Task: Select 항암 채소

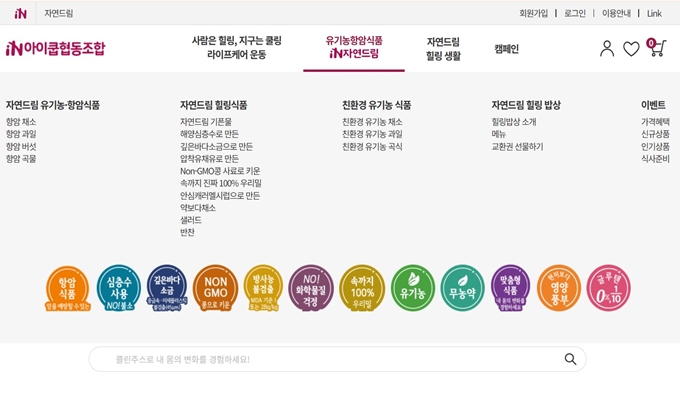Action: pyautogui.click(x=21, y=122)
